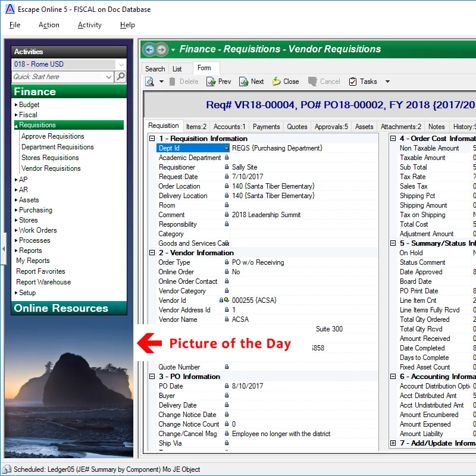Open the Items:2 tab
This screenshot has height=476, width=476.
point(196,127)
